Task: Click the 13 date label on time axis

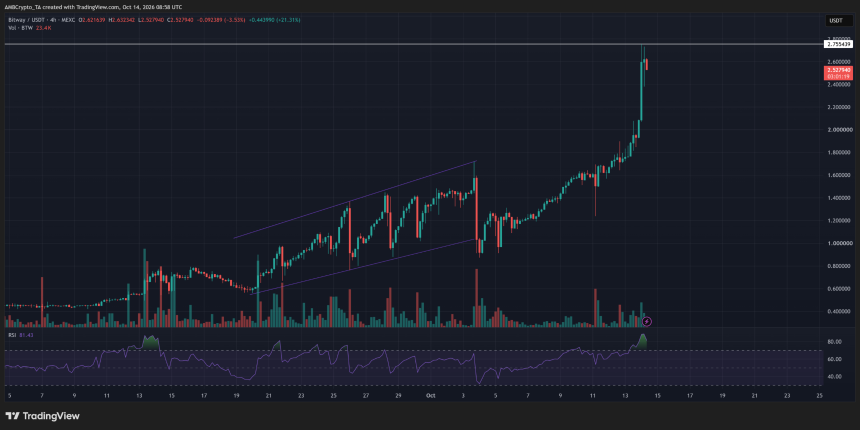Action: [625, 395]
